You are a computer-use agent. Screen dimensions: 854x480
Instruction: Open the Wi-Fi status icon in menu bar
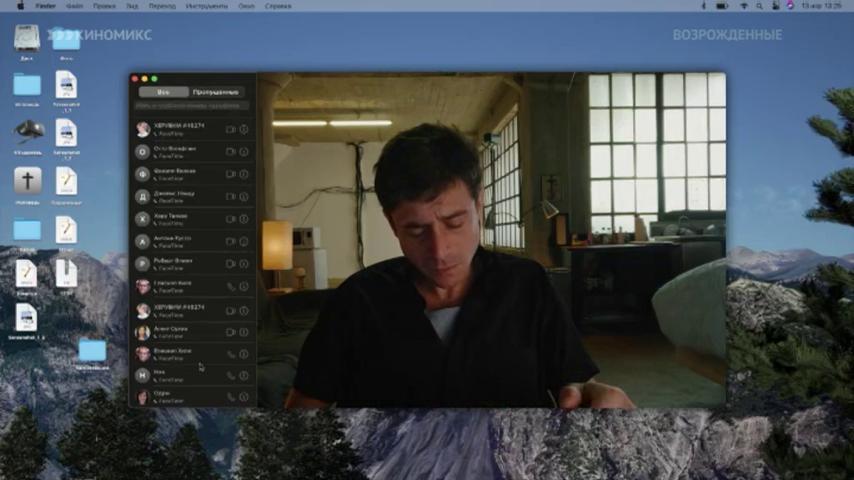point(743,6)
